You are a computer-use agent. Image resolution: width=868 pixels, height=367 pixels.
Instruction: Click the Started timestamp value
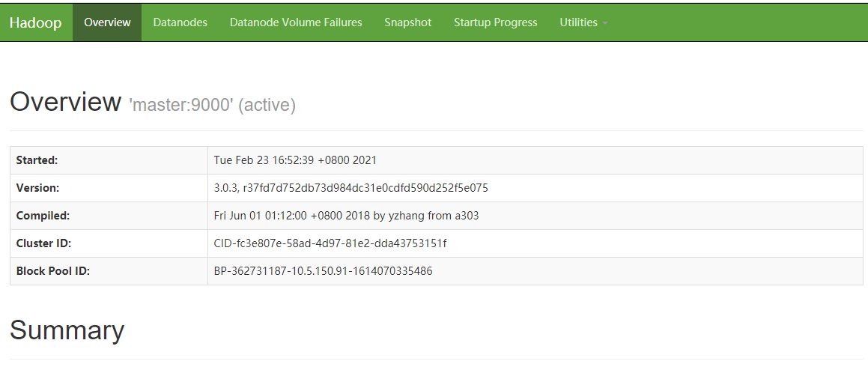[295, 160]
